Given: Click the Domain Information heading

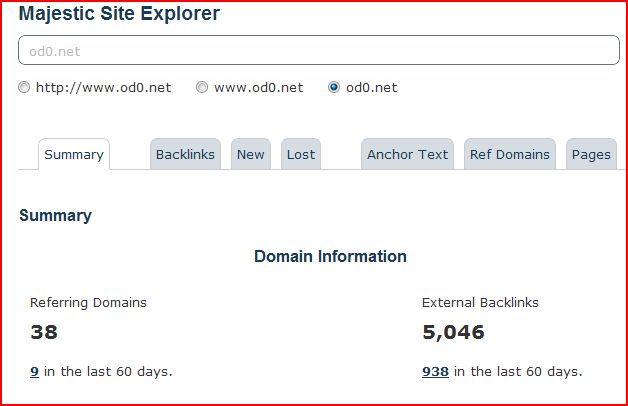Looking at the screenshot, I should point(330,256).
